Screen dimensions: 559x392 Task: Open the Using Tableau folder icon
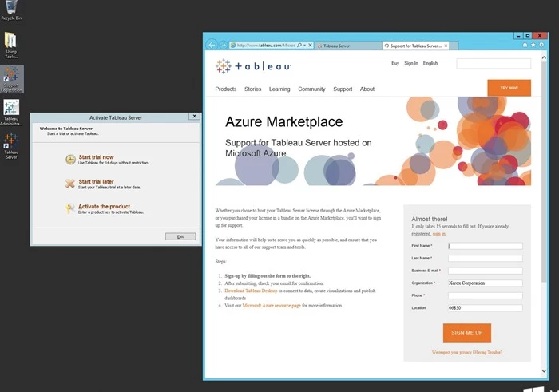click(11, 45)
